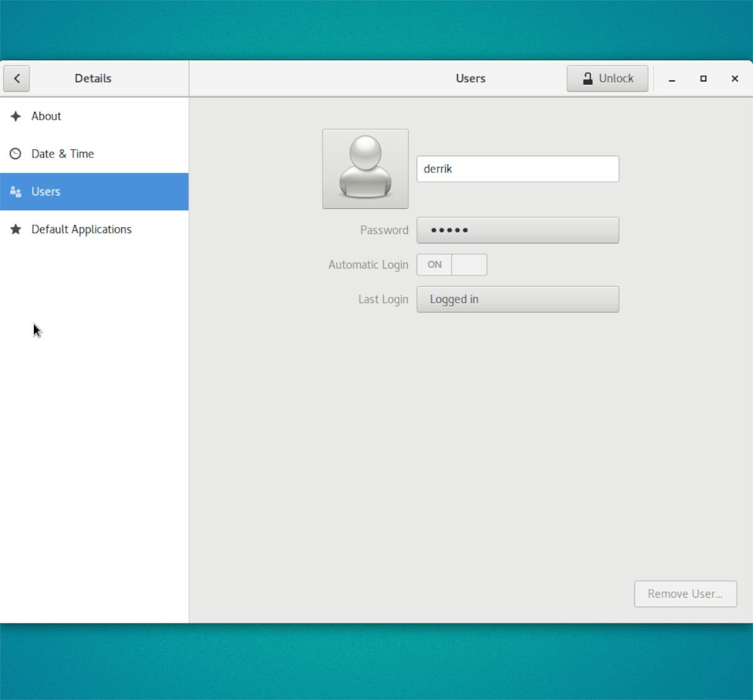
Task: Click the clock icon next to Date & Time
Action: pos(15,154)
